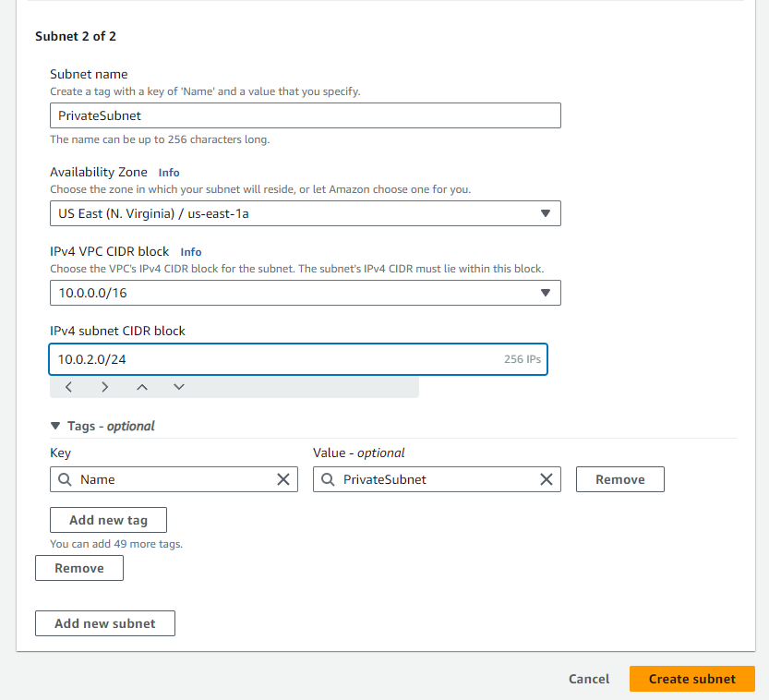Click the right arrow under the CIDR input

coord(105,386)
